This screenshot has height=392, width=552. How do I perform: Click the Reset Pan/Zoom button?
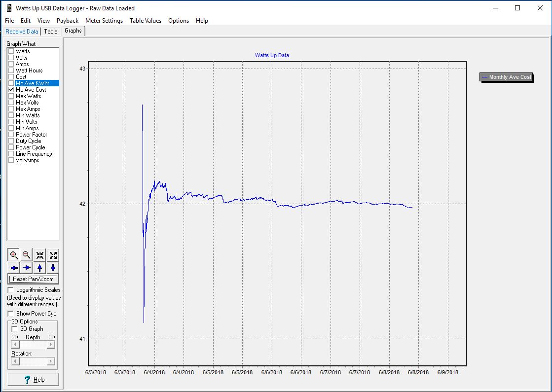33,279
